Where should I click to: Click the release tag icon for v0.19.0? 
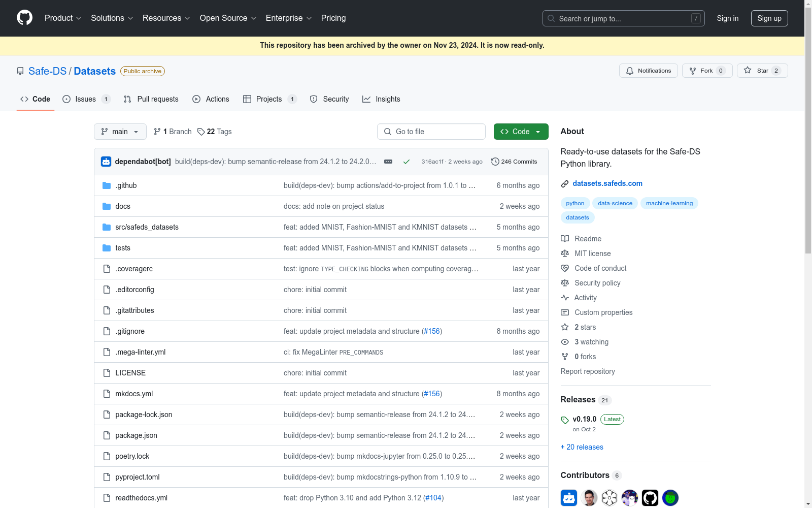pos(565,420)
